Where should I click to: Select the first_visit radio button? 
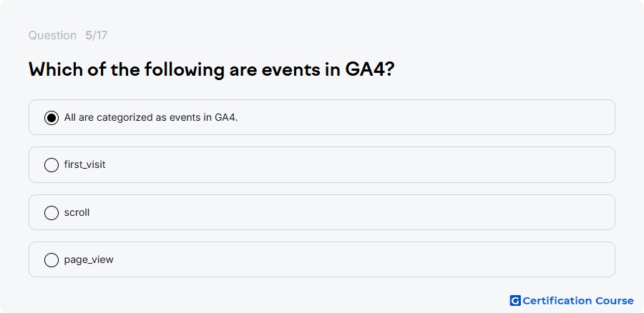(x=52, y=165)
